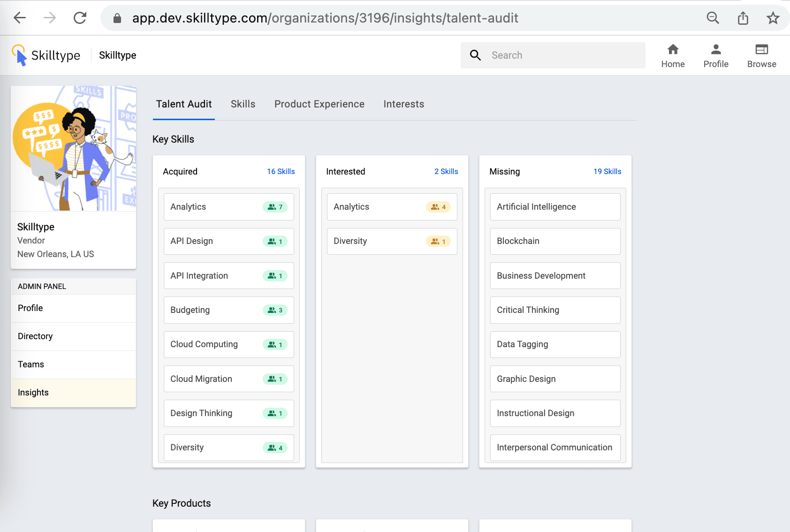The image size is (790, 532).
Task: Click the browser reload icon
Action: point(80,18)
